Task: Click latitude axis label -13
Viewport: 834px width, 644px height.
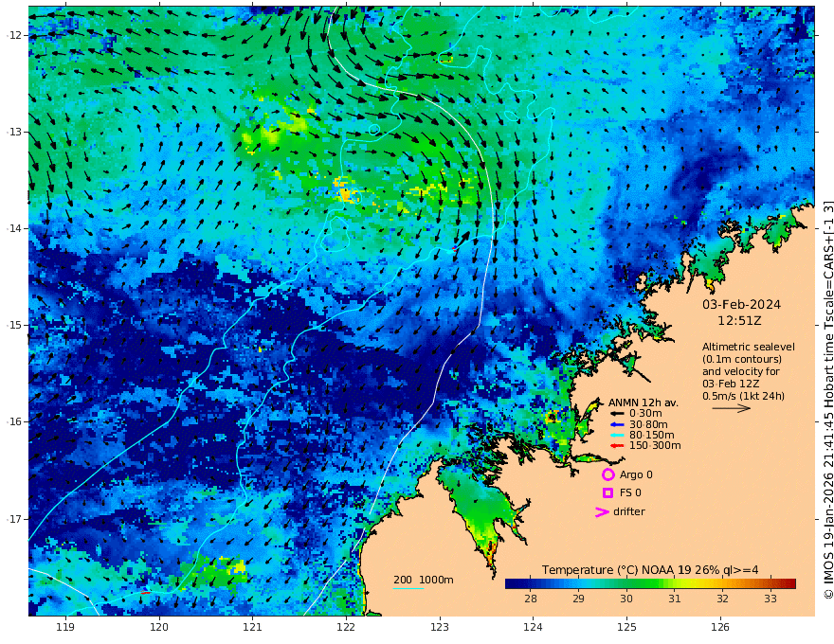Action: tap(14, 132)
